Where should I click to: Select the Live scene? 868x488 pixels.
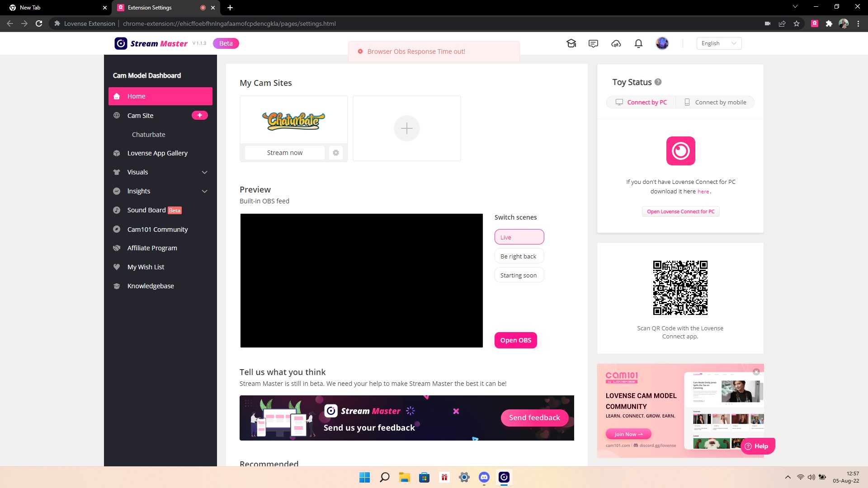pyautogui.click(x=519, y=237)
